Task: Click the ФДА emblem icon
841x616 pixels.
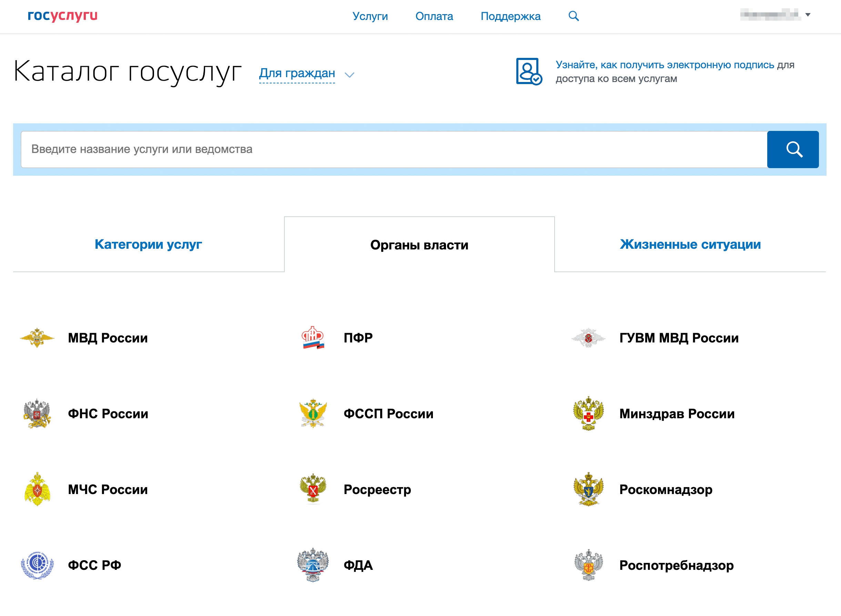Action: pos(313,565)
